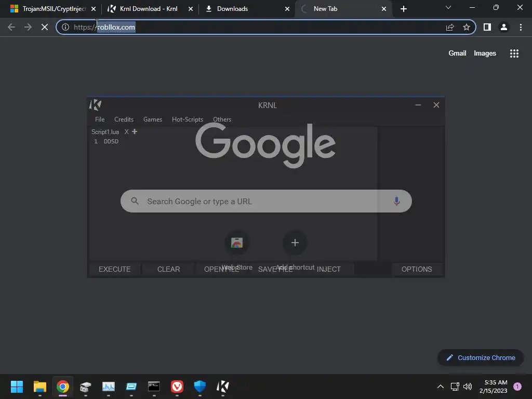This screenshot has height=399, width=532.
Task: Open Windows Security shield on taskbar
Action: click(200, 387)
